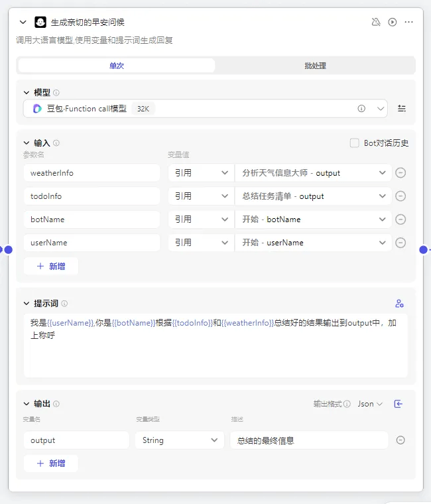Remove the output variable row

coord(400,440)
